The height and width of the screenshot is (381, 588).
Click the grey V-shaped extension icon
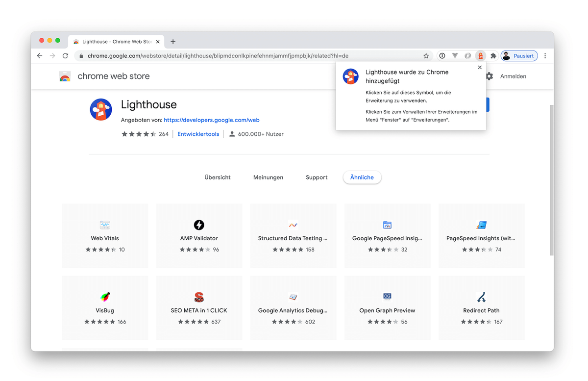coord(455,56)
